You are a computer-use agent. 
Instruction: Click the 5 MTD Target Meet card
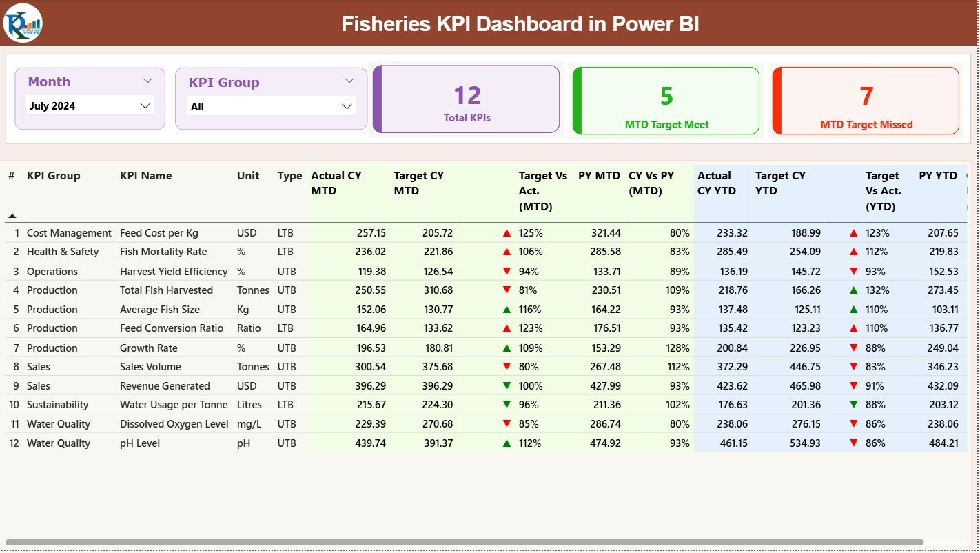[x=665, y=99]
